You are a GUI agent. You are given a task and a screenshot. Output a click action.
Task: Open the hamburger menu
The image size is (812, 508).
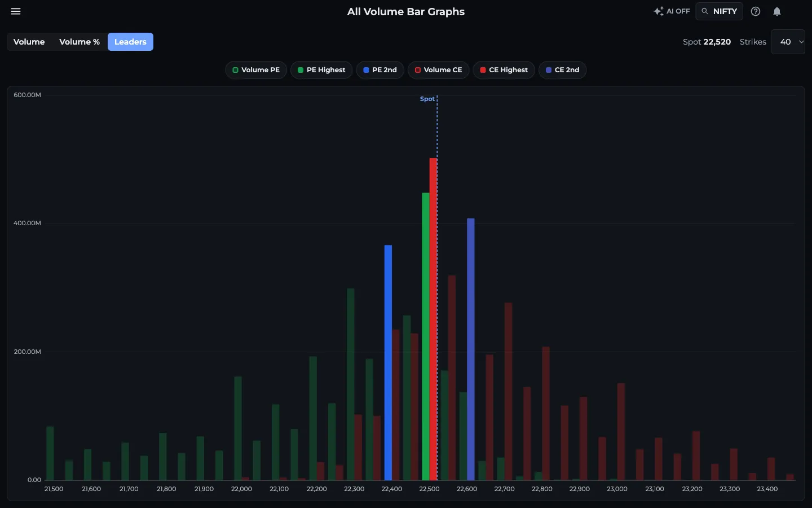coord(16,11)
